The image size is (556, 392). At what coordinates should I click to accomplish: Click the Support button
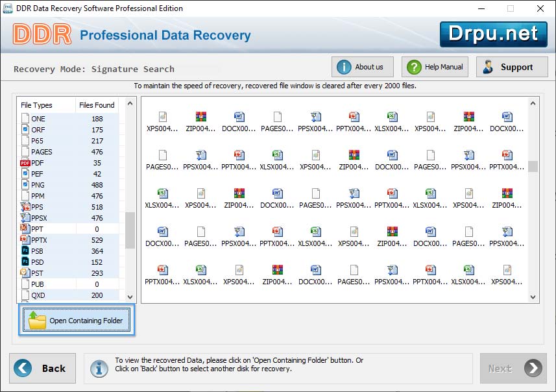[512, 67]
